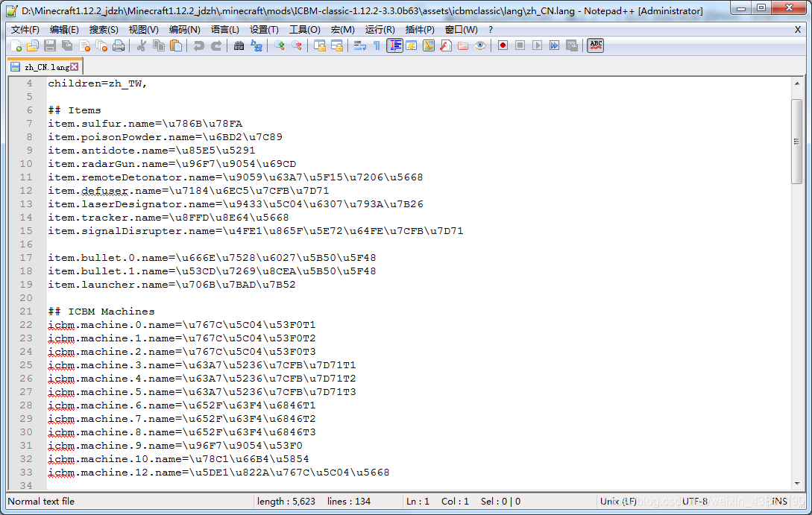The width and height of the screenshot is (812, 515).
Task: Toggle synchronized horizontal scrolling icon
Action: (x=337, y=46)
